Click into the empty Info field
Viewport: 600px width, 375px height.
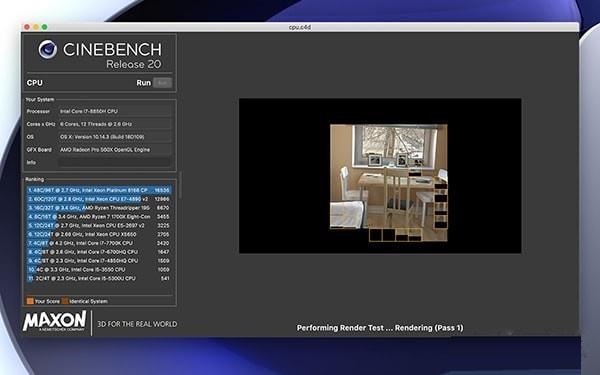coord(114,162)
